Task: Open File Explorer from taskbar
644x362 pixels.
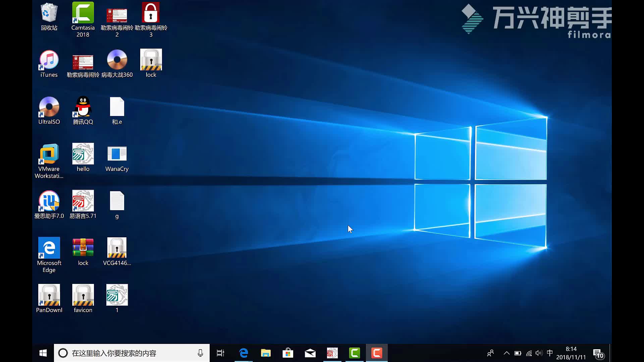Action: [265, 353]
